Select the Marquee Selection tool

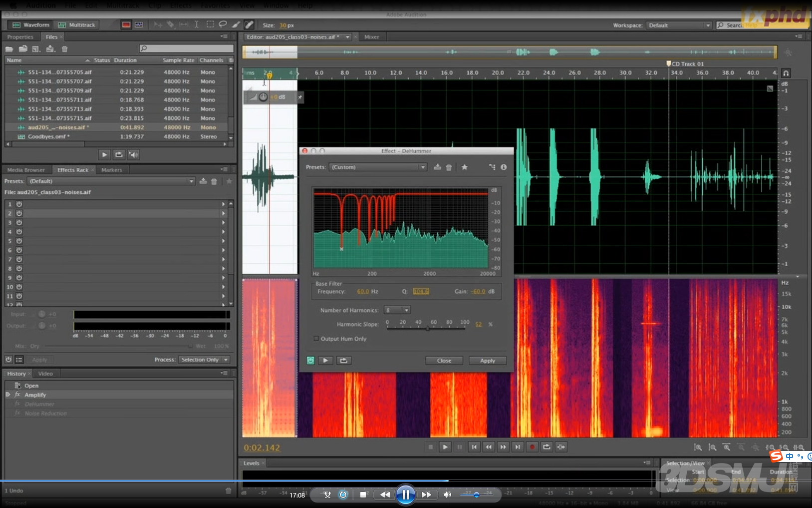(x=210, y=24)
